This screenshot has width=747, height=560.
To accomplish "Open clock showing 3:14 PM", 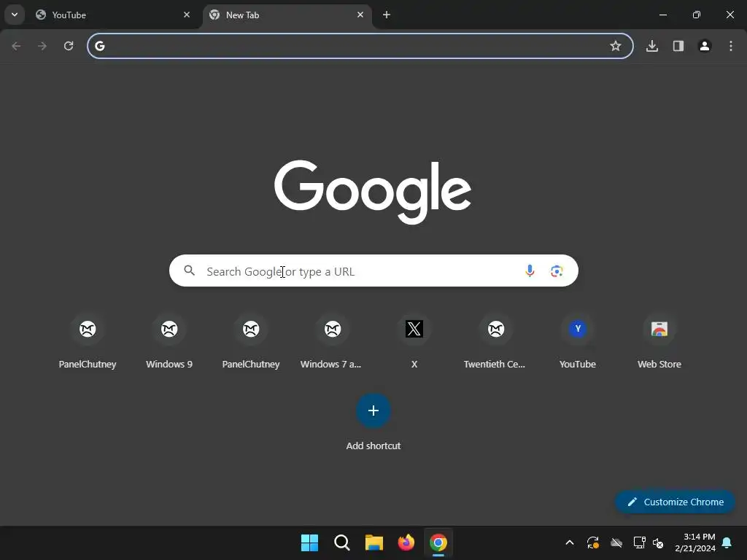I will [695, 542].
